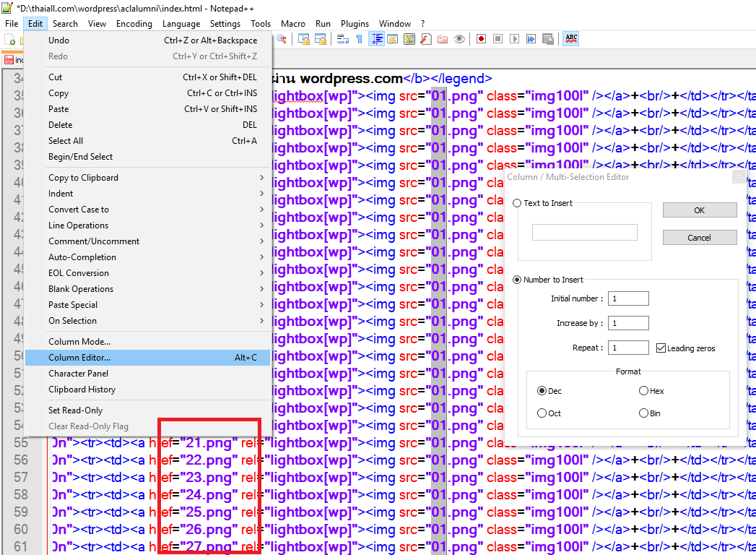This screenshot has height=555, width=756.
Task: Select the Text to Insert radio button
Action: [x=517, y=203]
